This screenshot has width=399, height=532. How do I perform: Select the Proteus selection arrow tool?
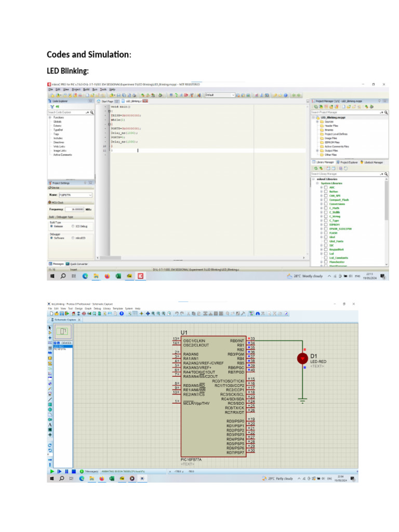(x=50, y=328)
